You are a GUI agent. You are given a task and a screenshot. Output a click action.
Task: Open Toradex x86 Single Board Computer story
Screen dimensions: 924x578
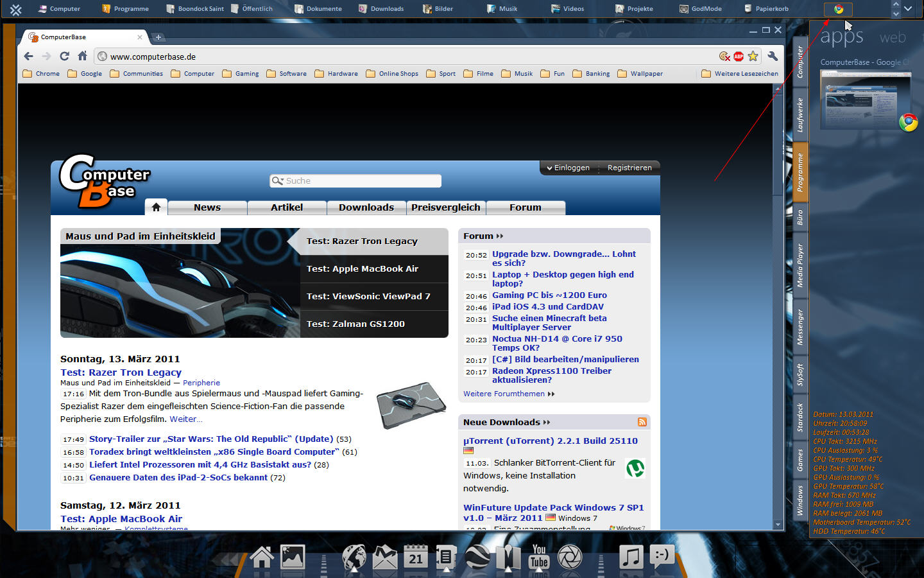(x=214, y=452)
